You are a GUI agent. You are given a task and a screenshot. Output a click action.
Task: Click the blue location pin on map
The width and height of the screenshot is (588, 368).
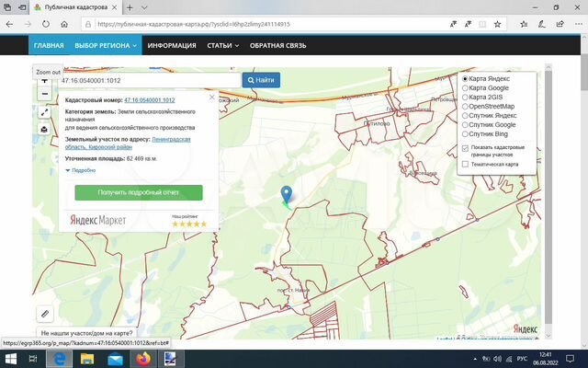click(287, 195)
